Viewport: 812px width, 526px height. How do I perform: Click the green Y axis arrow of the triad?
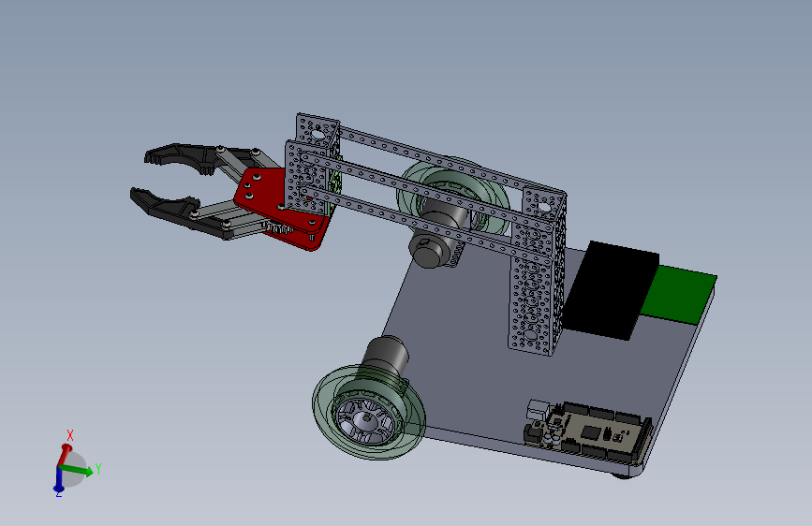click(x=78, y=470)
